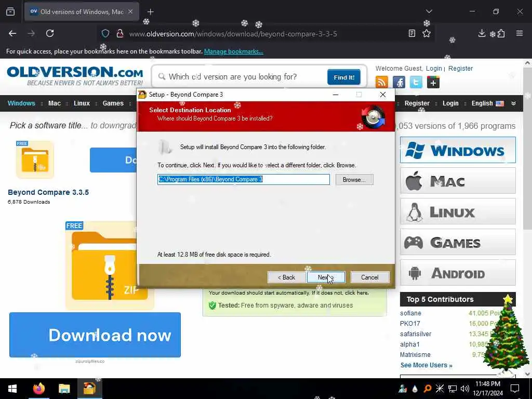
Task: Click the Android platform banner
Action: point(458,273)
